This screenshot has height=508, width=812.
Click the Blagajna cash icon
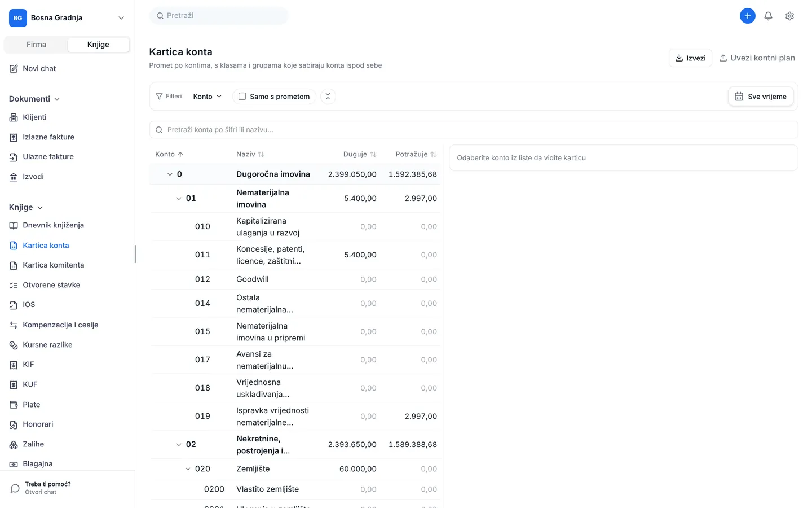14,464
